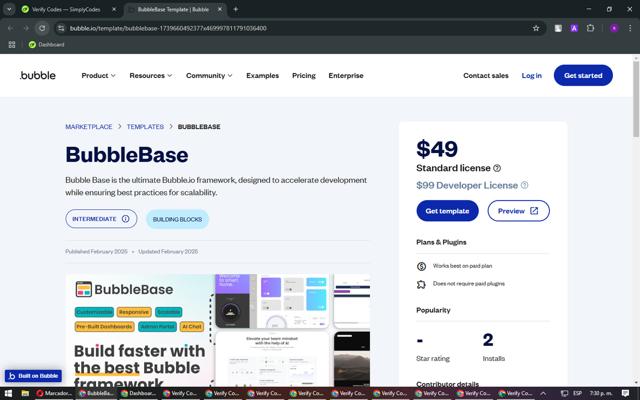Click the 'Works best on paid plan' text

pyautogui.click(x=462, y=266)
